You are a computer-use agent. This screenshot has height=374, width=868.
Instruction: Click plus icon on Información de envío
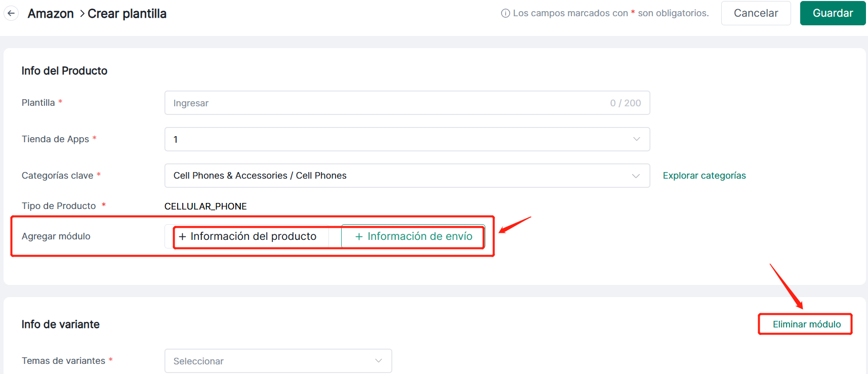click(x=359, y=236)
